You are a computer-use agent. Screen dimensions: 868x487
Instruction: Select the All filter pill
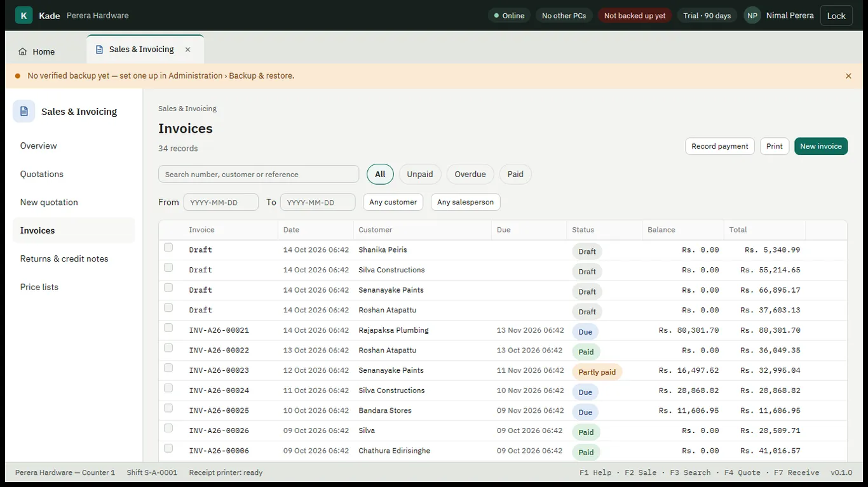(380, 174)
